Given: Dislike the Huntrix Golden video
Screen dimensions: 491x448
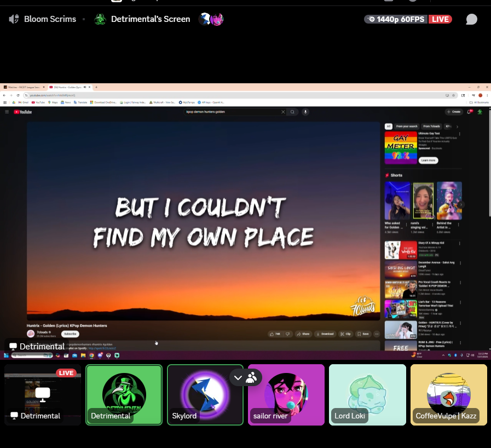Looking at the screenshot, I should (x=288, y=334).
